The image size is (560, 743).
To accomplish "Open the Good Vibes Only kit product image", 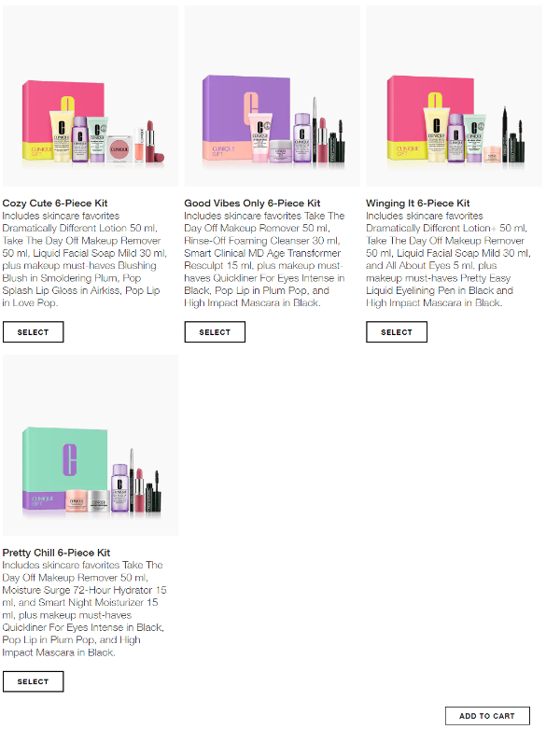I will click(272, 96).
